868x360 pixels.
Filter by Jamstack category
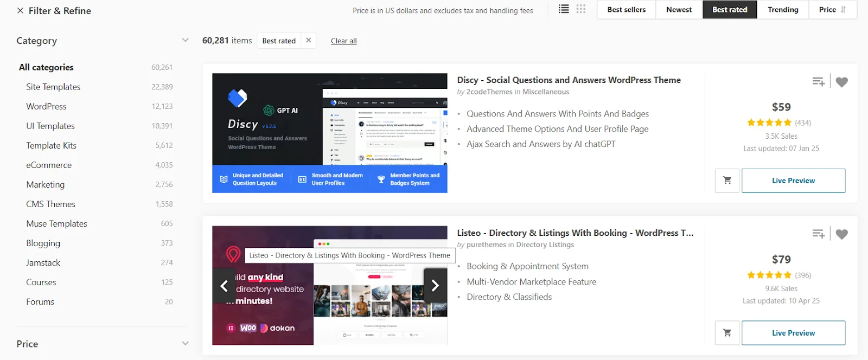[x=43, y=262]
